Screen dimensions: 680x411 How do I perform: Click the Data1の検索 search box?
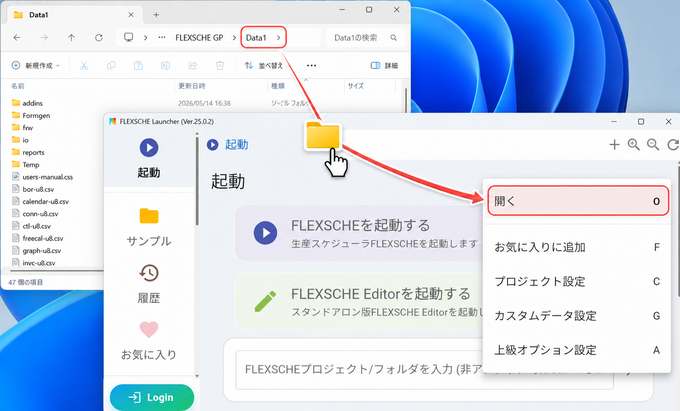365,38
